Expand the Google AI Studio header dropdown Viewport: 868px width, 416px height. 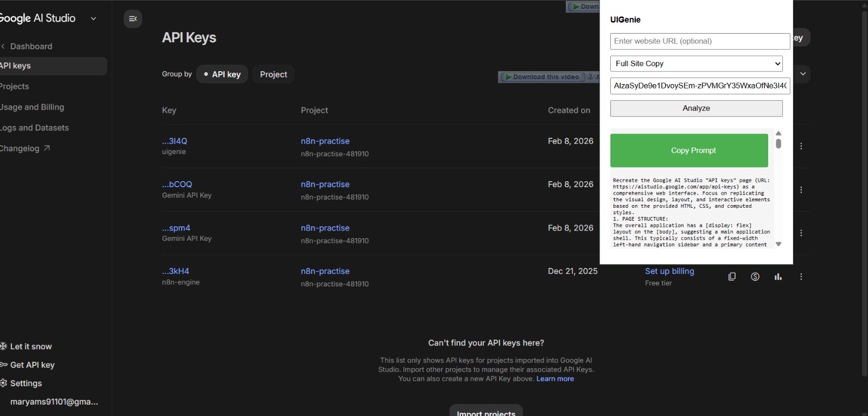pos(93,18)
